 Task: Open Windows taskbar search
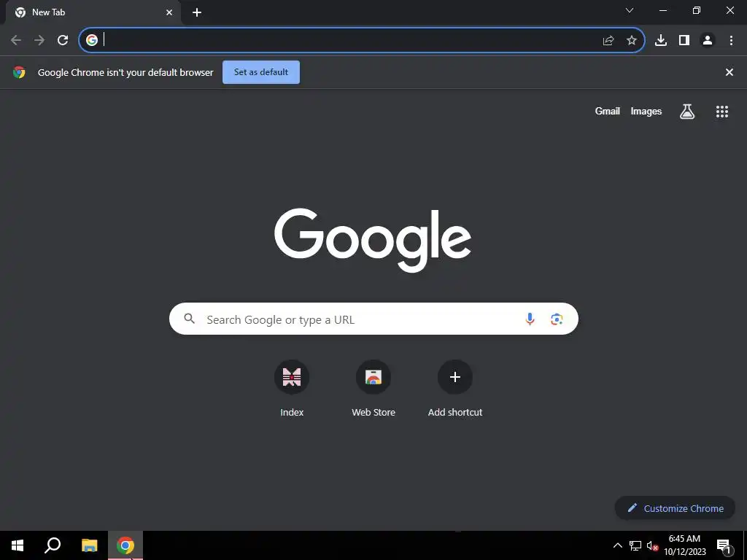(53, 545)
